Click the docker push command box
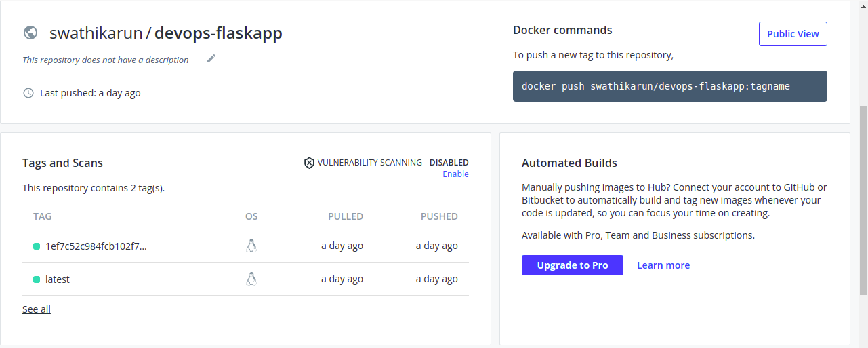868x348 pixels. [670, 86]
